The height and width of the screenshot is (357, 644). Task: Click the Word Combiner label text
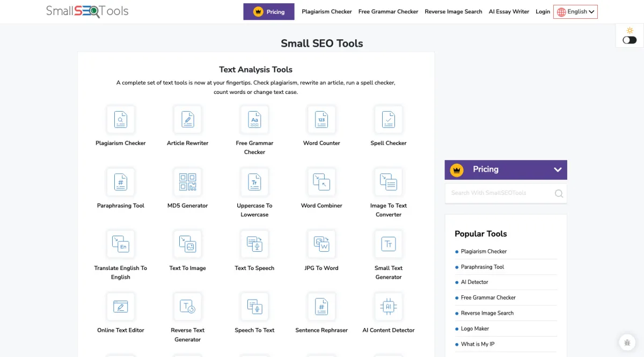coord(321,206)
